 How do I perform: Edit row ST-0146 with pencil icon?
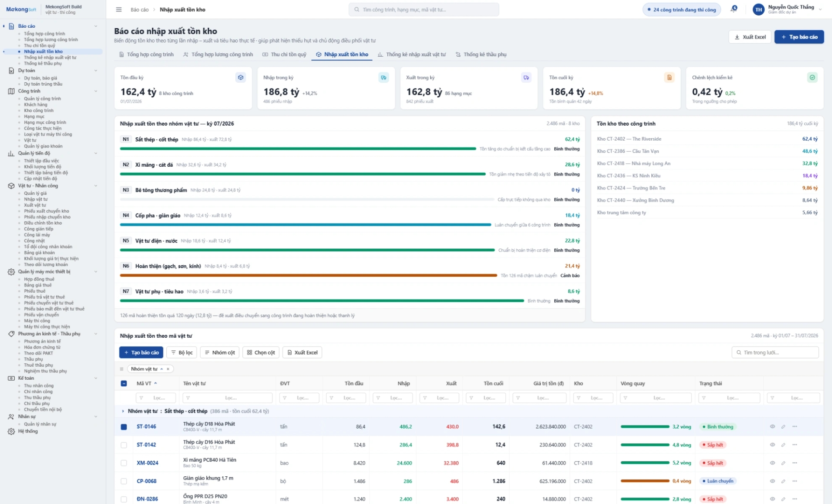click(783, 427)
